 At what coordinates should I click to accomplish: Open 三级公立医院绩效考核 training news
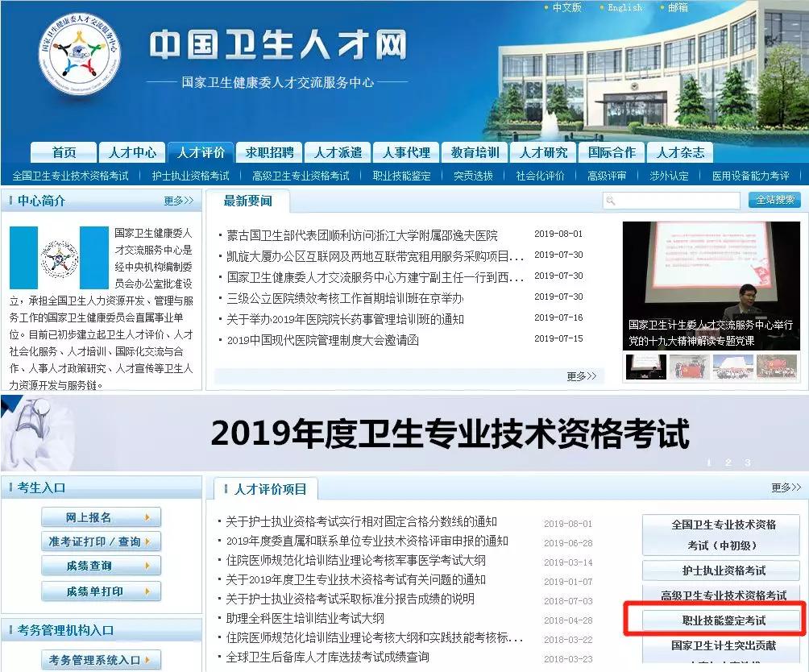click(345, 298)
